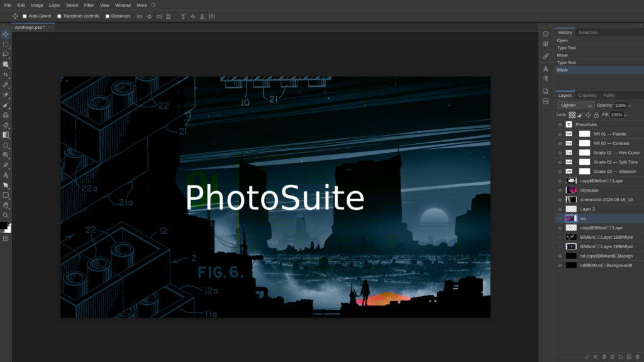This screenshot has width=644, height=362.
Task: Open the Character panel icon
Action: 545,69
